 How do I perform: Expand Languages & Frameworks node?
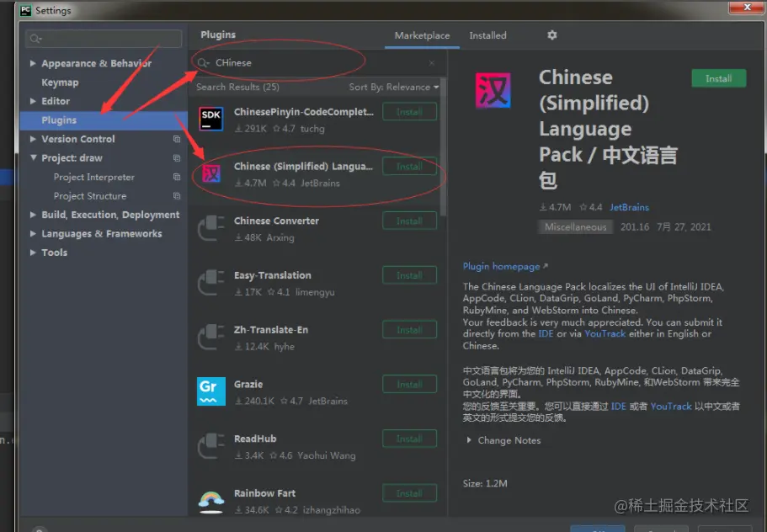33,234
